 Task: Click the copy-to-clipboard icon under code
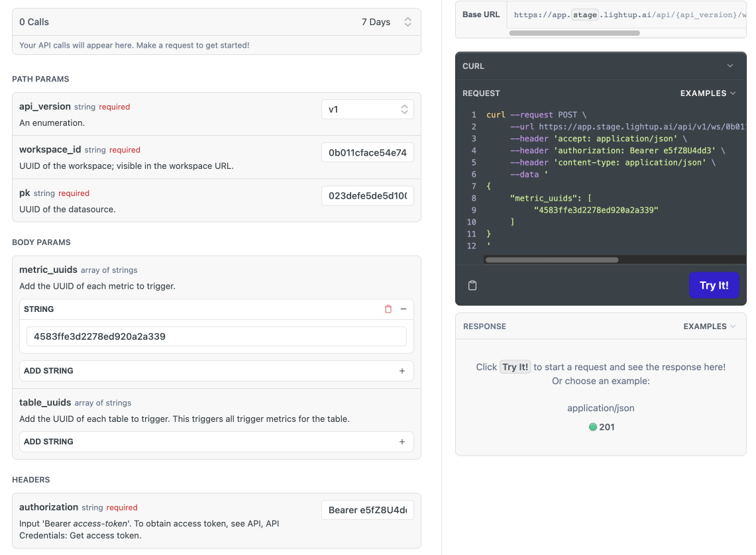coord(472,285)
